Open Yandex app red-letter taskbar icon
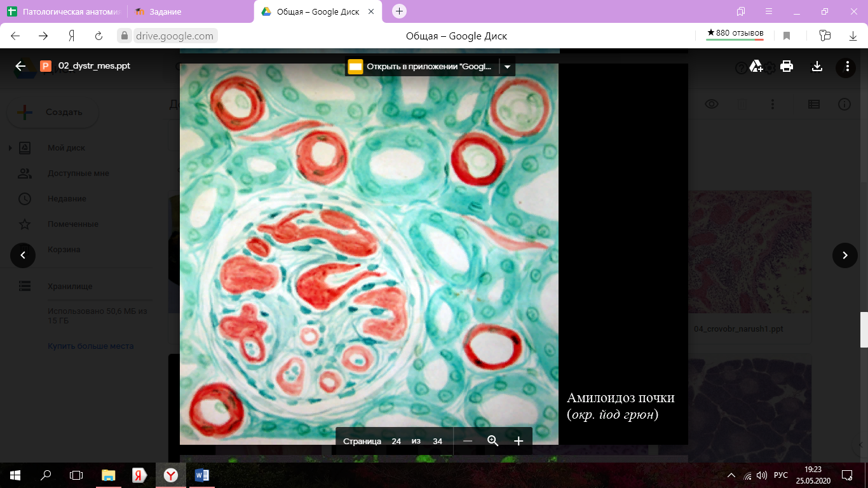 (x=140, y=475)
